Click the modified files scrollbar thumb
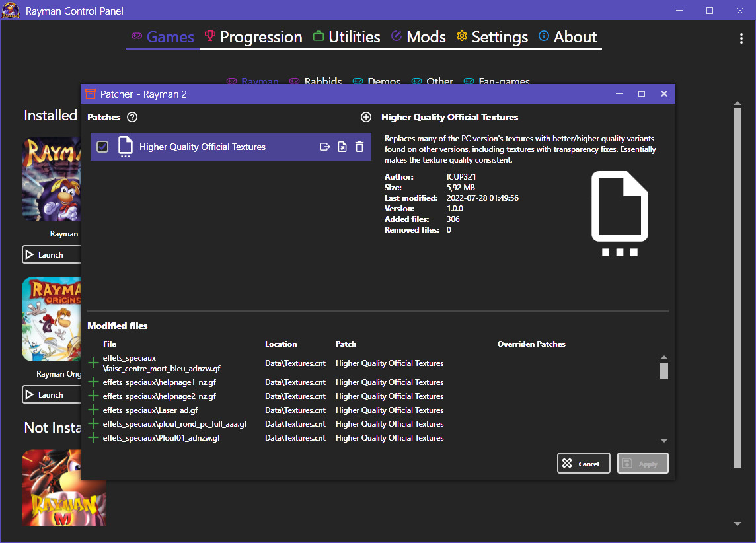This screenshot has width=756, height=543. point(664,370)
